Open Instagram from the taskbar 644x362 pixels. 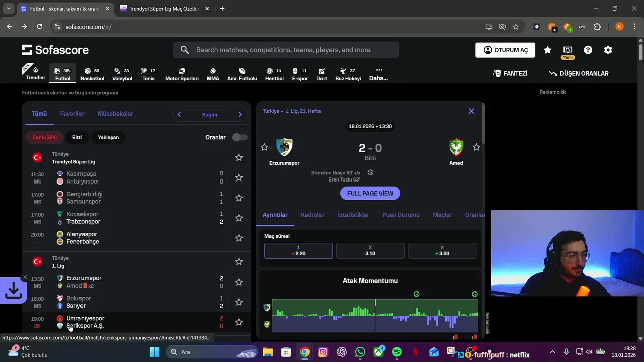tap(323, 352)
